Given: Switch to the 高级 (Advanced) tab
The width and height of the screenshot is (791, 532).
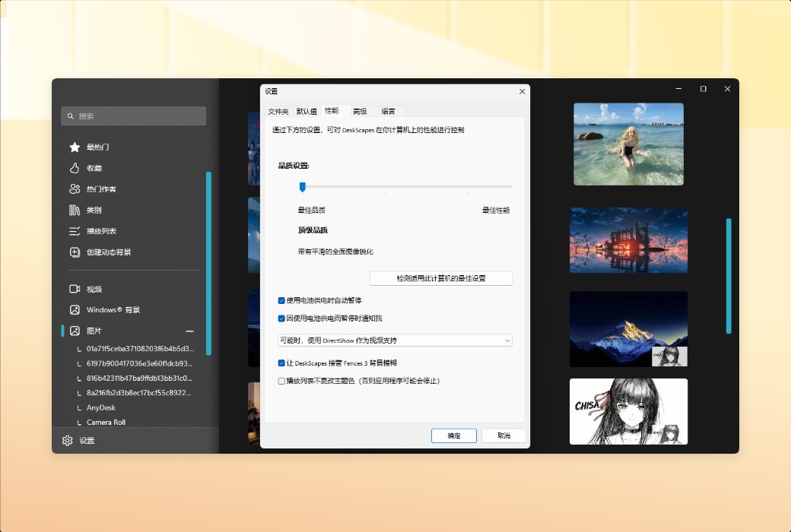Looking at the screenshot, I should (360, 110).
